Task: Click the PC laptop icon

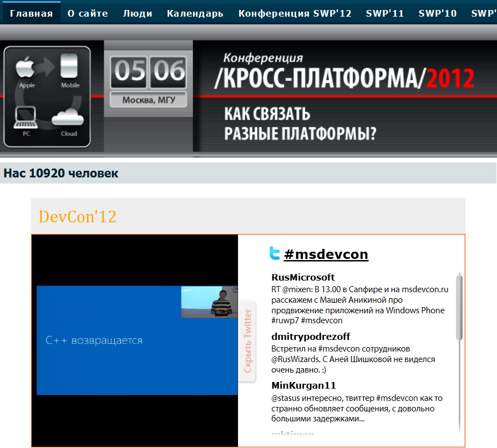Action: click(x=26, y=118)
